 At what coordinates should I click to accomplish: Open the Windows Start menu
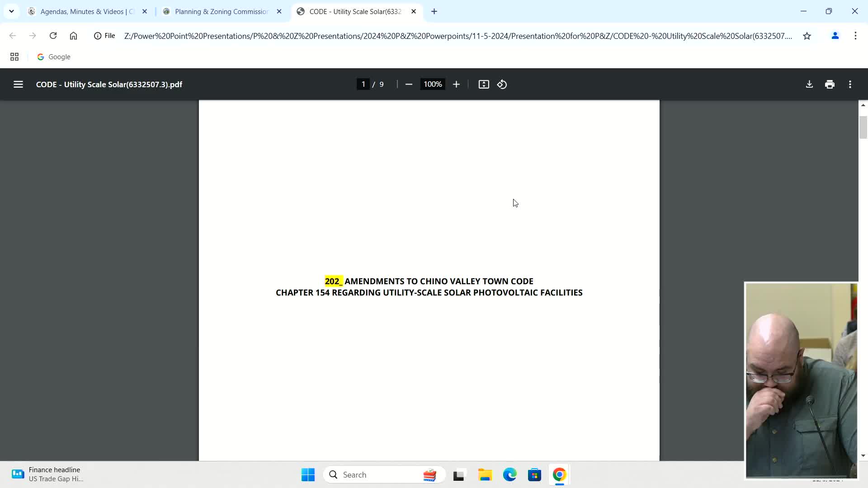(x=308, y=475)
